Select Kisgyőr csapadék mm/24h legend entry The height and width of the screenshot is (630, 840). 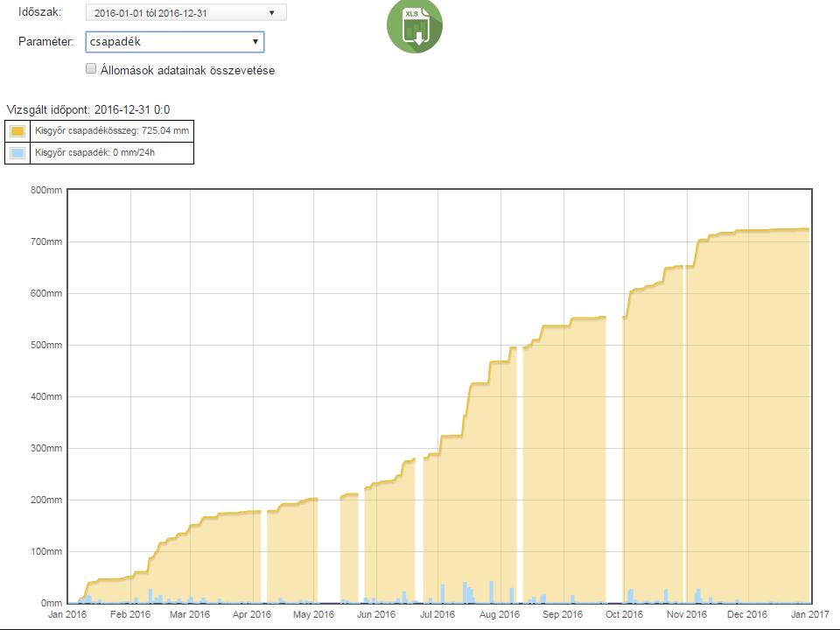(x=94, y=152)
